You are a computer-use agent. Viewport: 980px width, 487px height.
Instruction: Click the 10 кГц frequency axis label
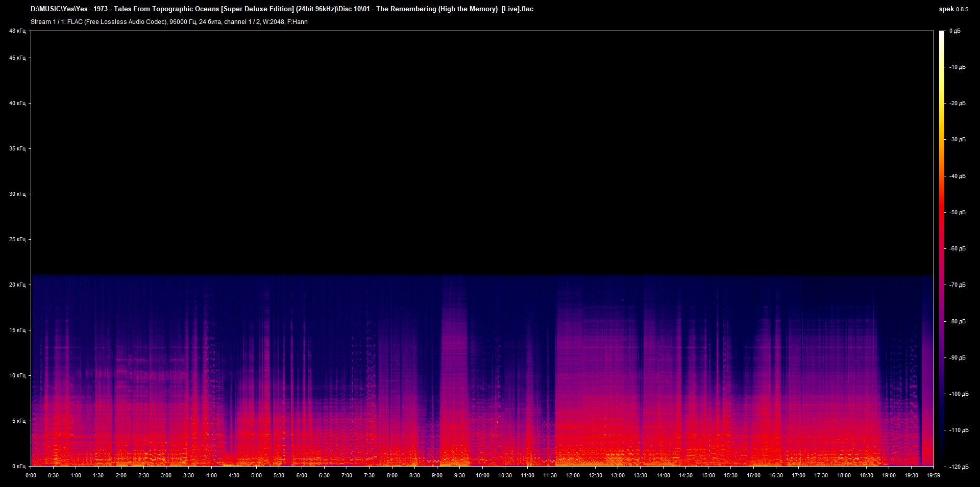(17, 375)
